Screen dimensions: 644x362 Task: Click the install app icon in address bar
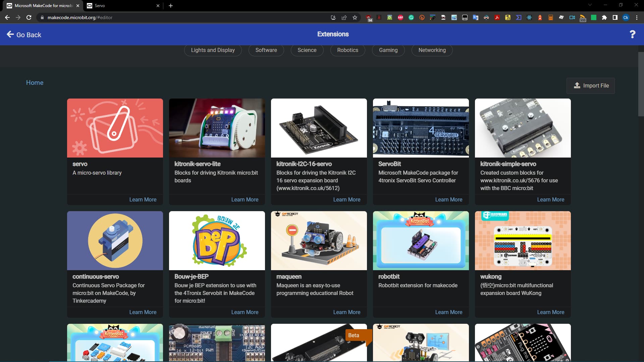(x=333, y=17)
